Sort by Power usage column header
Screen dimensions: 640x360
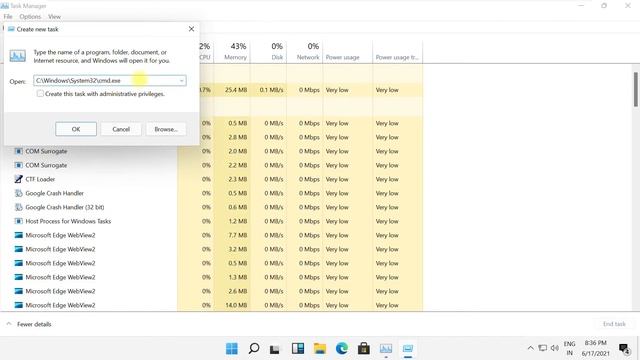click(347, 51)
